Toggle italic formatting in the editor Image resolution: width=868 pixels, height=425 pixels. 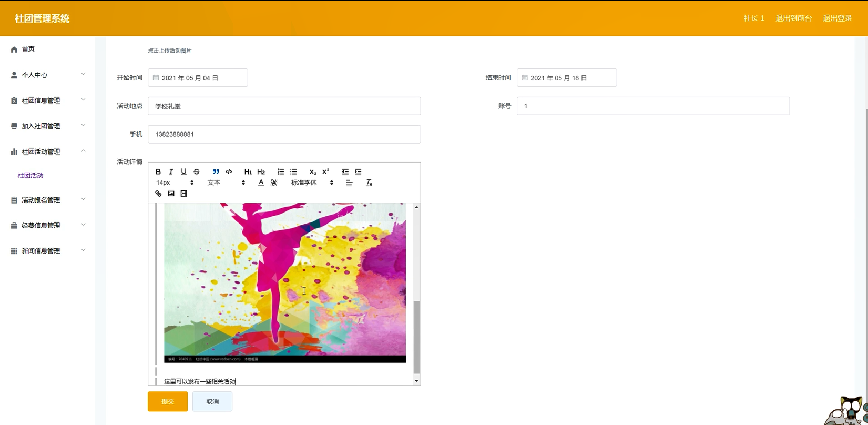pos(171,171)
